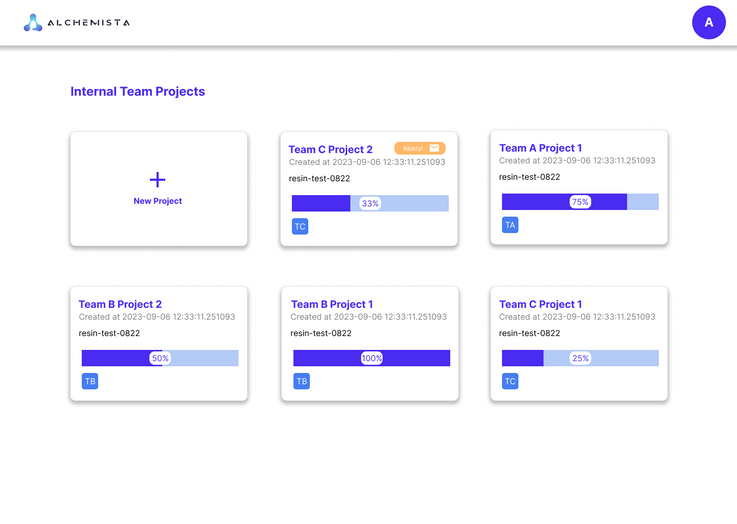Open the user avatar A menu
This screenshot has height=524, width=737.
click(x=708, y=22)
